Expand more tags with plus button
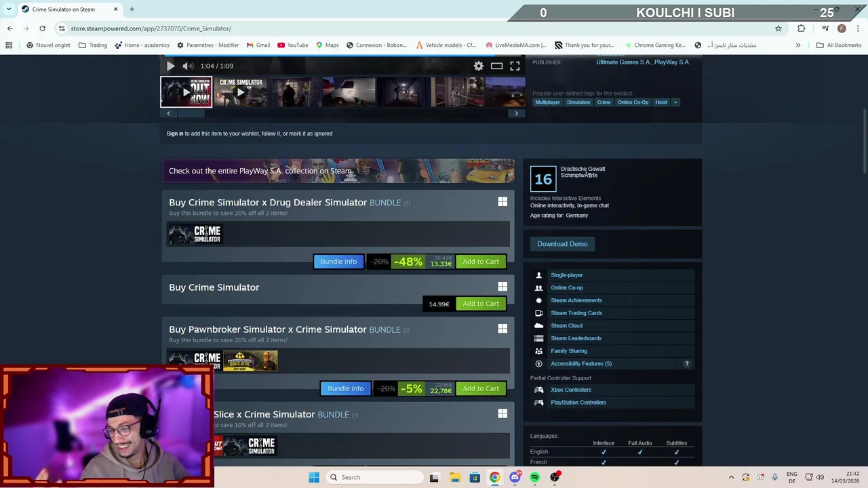This screenshot has width=868, height=488. click(x=675, y=102)
